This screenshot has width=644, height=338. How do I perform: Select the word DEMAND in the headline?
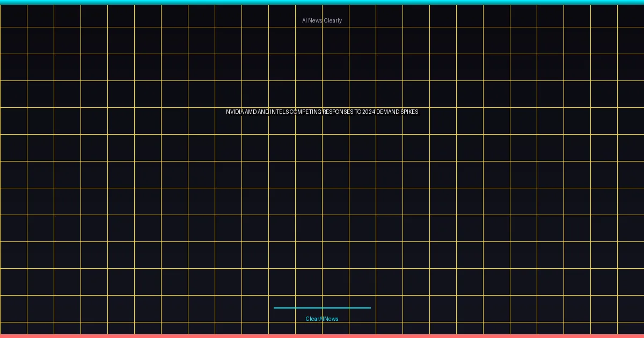pos(388,112)
